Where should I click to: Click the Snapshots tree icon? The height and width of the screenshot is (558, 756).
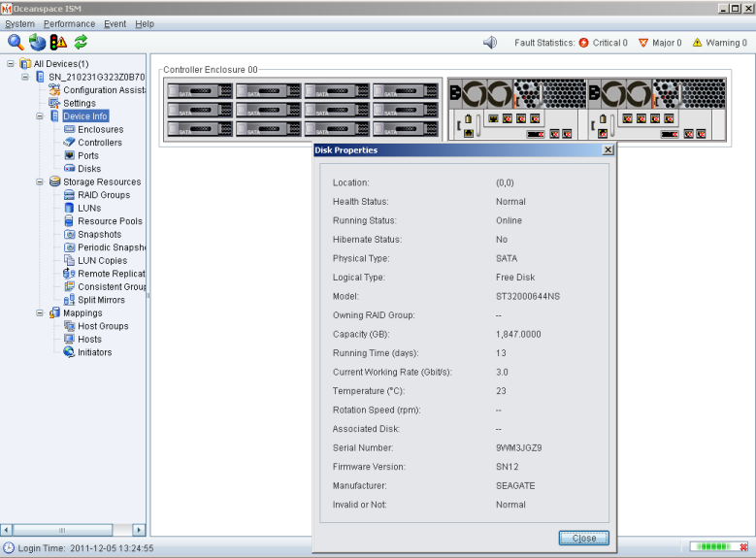pyautogui.click(x=70, y=234)
